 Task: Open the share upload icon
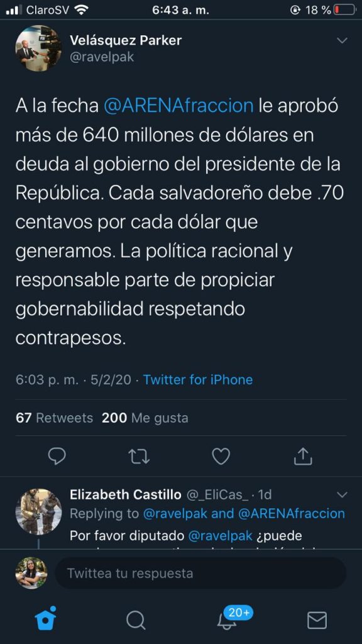304,456
